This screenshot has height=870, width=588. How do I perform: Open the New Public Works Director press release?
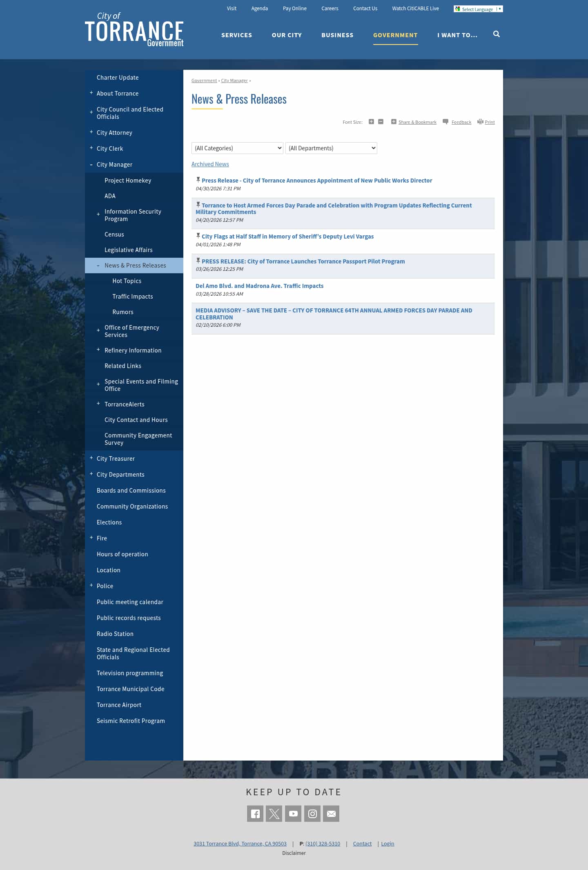point(317,181)
